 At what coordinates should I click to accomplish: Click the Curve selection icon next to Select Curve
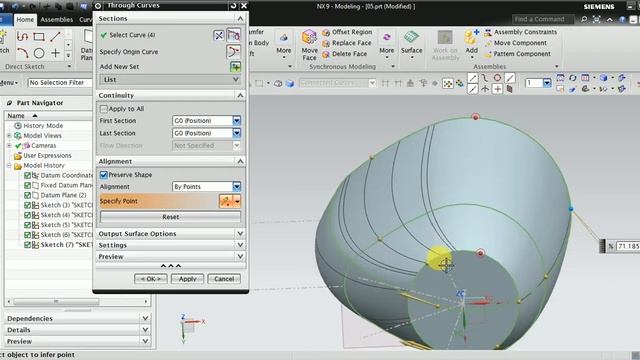click(233, 36)
